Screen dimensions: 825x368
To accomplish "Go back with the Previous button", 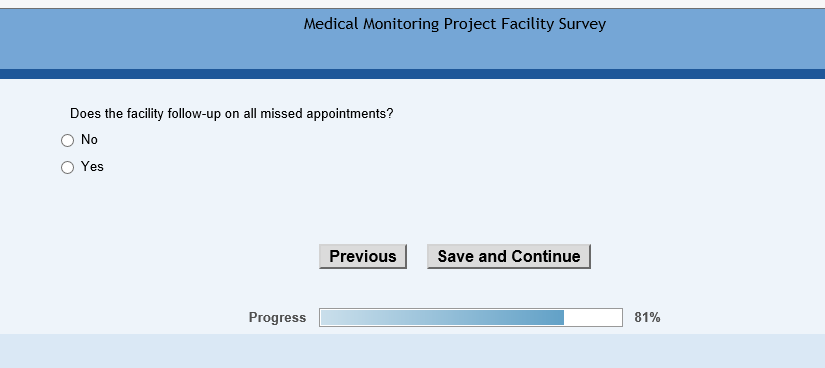I will (x=363, y=256).
